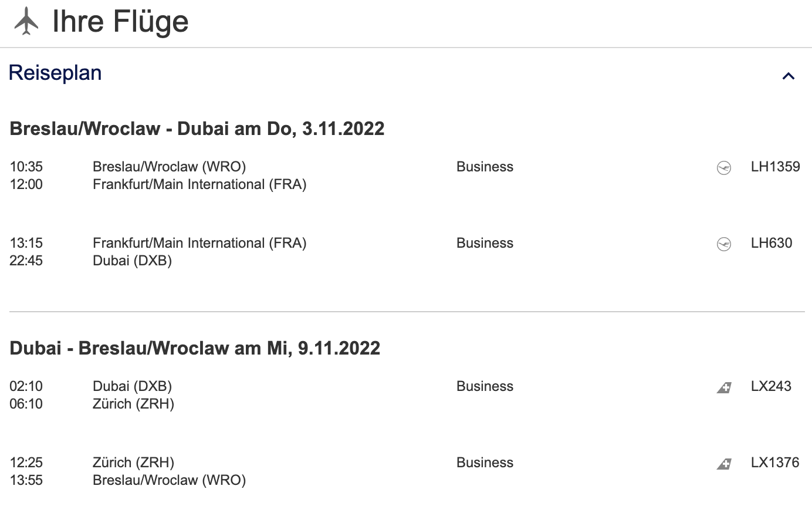Click flight number LX1376

click(x=775, y=463)
